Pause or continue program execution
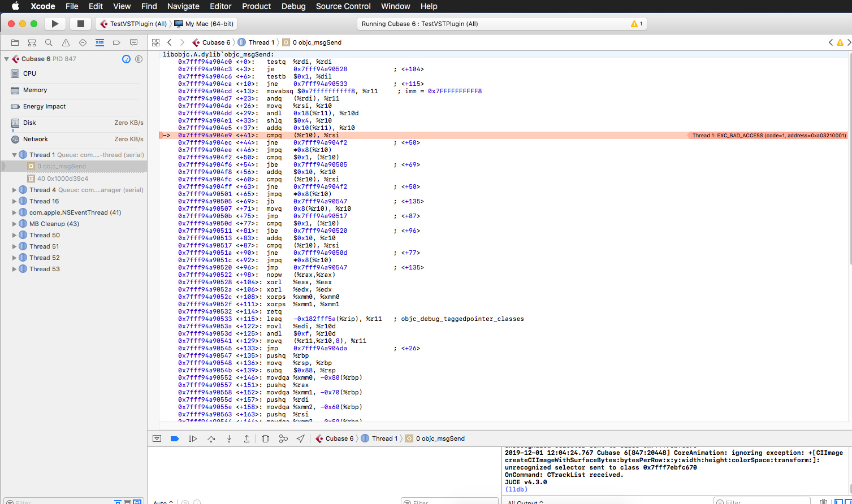This screenshot has width=852, height=504. click(193, 438)
